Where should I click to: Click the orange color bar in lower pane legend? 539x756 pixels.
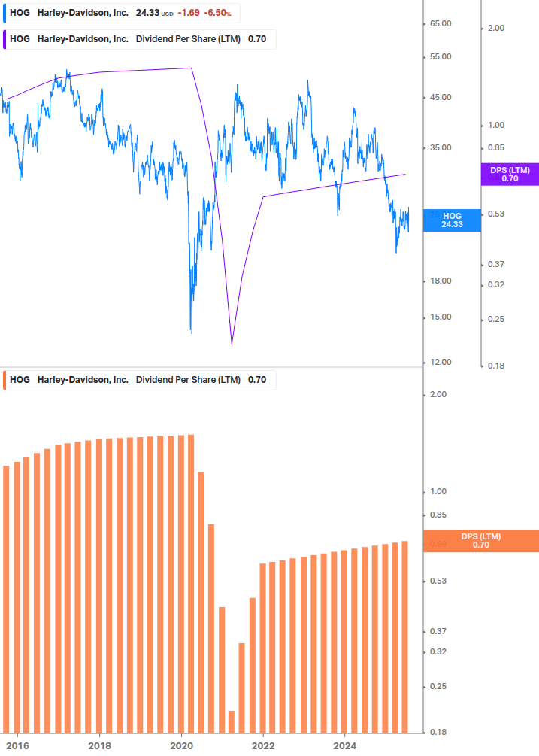click(5, 380)
